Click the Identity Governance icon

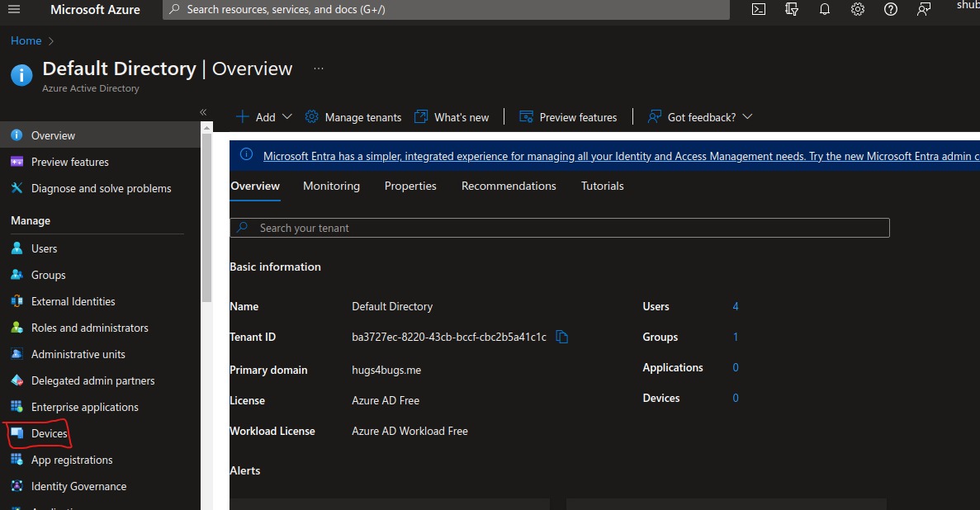pos(17,486)
